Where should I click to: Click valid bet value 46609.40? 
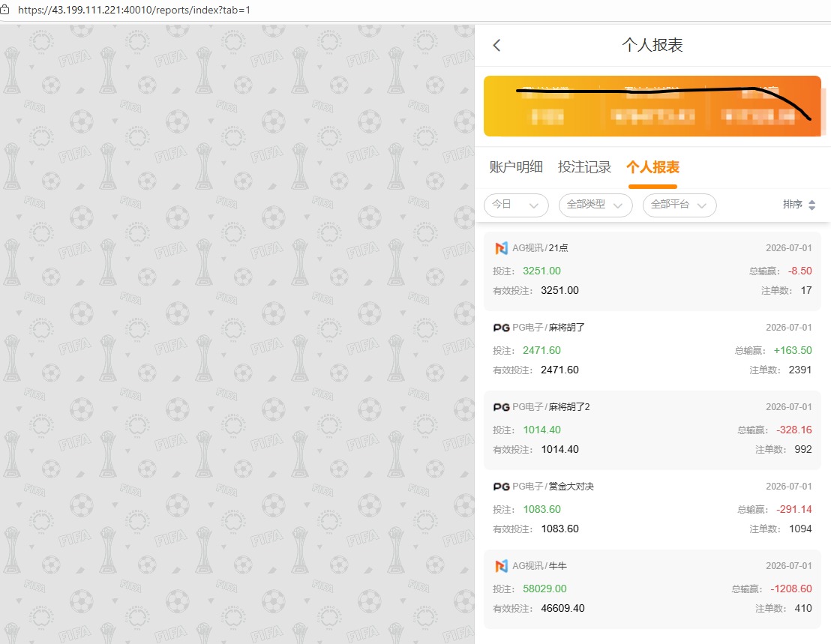(x=562, y=609)
